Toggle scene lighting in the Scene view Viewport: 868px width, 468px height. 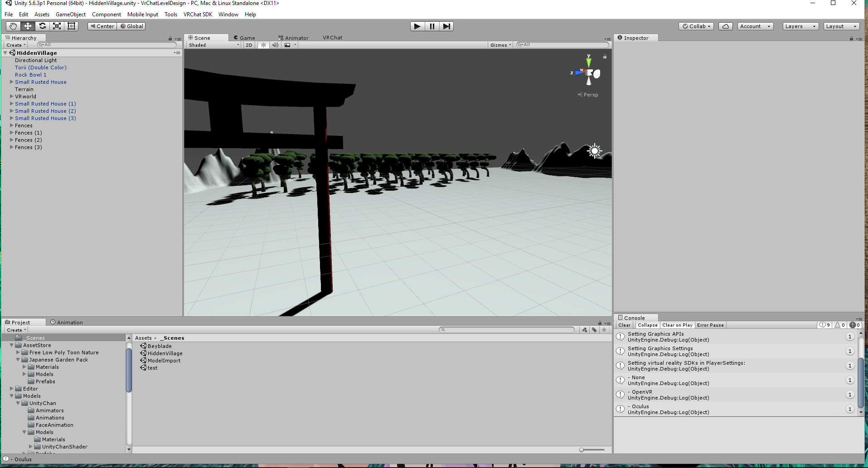click(x=263, y=45)
